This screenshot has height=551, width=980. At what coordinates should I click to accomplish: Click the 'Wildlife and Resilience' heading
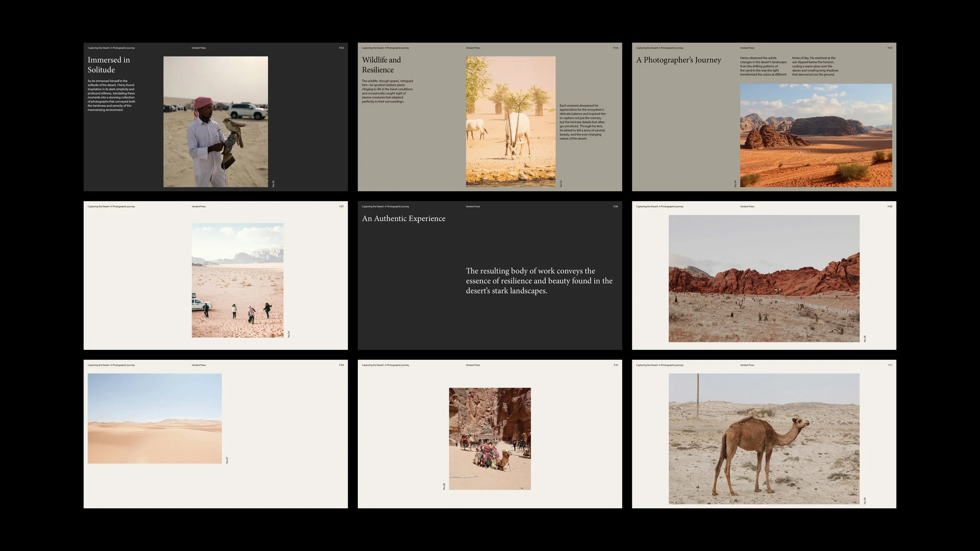click(x=381, y=65)
